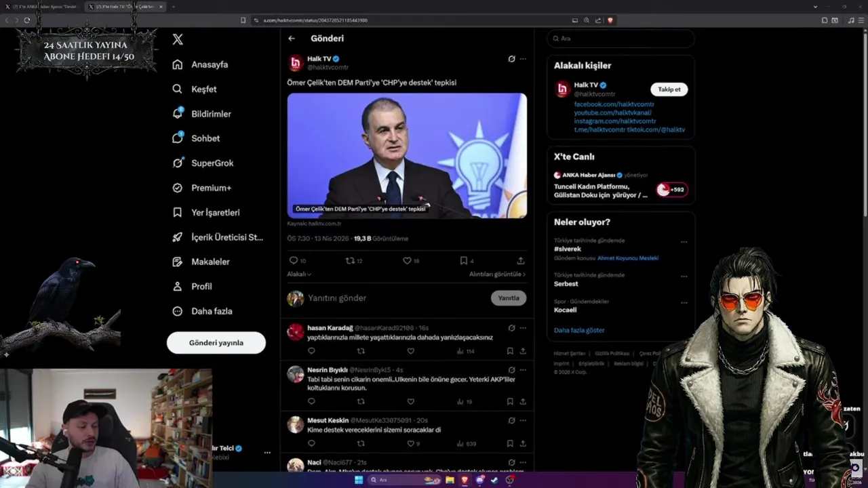Like Nesrin Bıyıklı's reply
The width and height of the screenshot is (868, 488).
(x=410, y=401)
